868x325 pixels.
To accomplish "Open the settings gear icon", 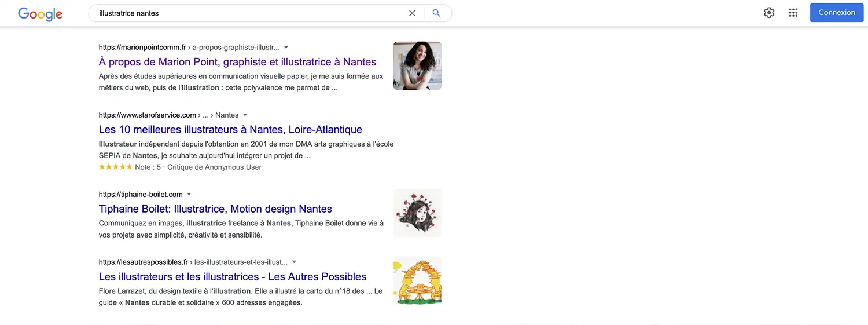I will (x=769, y=13).
